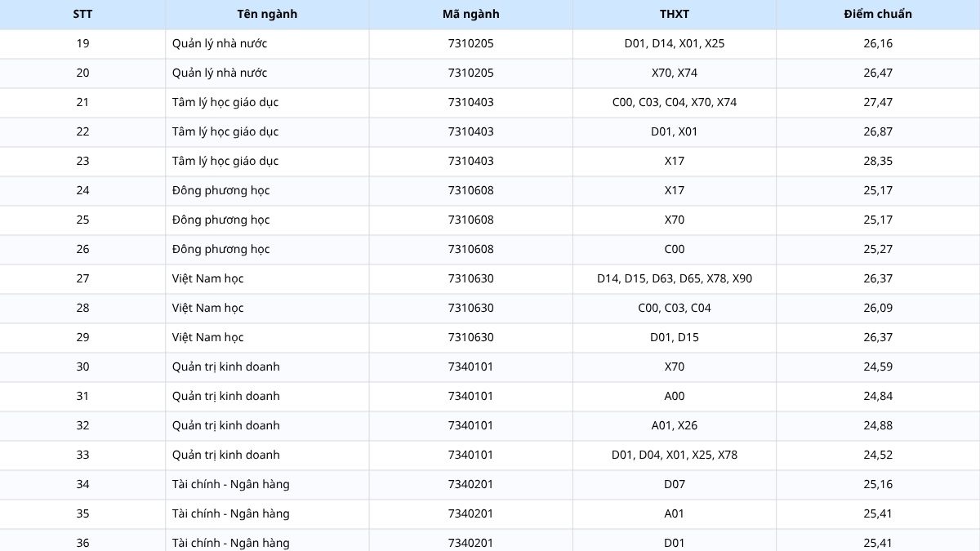The width and height of the screenshot is (980, 551).
Task: Click the score 24,59
Action: (x=878, y=367)
